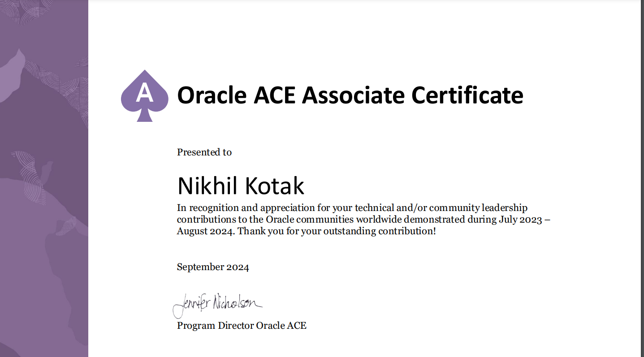Click the line starting 'In recognition and appreciation'
This screenshot has height=357, width=644.
click(352, 208)
